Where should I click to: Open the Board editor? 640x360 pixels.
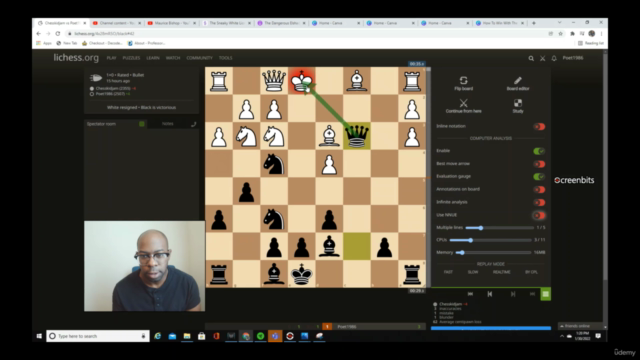click(x=518, y=83)
